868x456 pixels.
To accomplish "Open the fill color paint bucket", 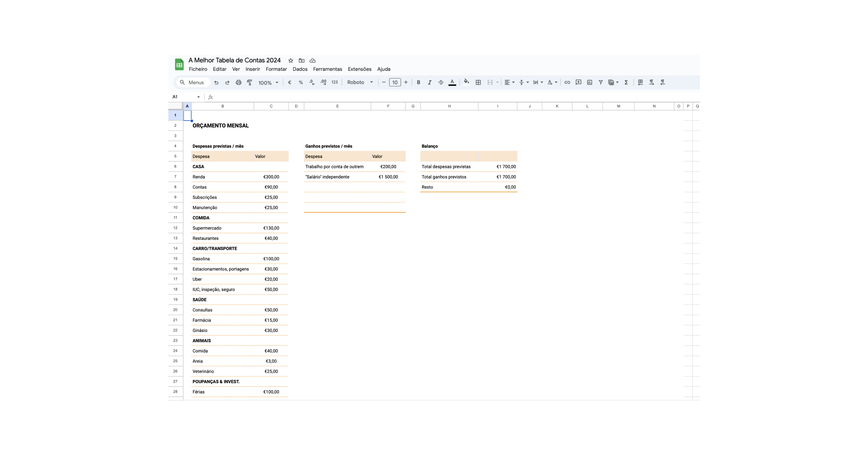I will click(x=466, y=82).
